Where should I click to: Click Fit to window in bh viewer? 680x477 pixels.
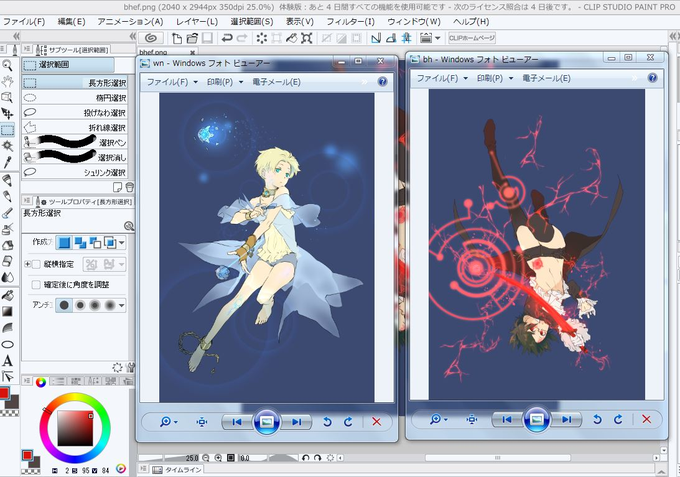click(x=471, y=419)
